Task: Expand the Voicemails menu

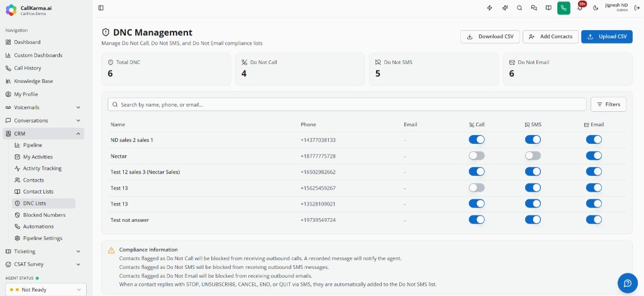Action: [x=43, y=107]
